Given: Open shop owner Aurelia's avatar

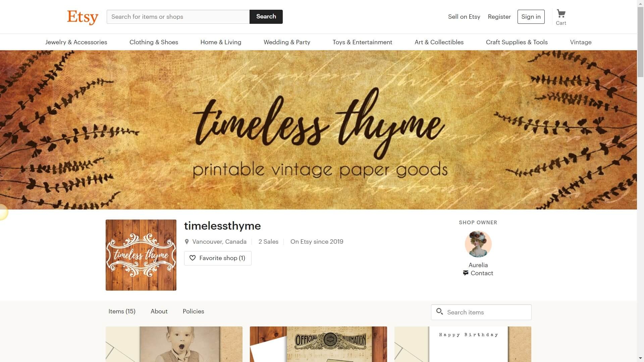Looking at the screenshot, I should pos(478,244).
